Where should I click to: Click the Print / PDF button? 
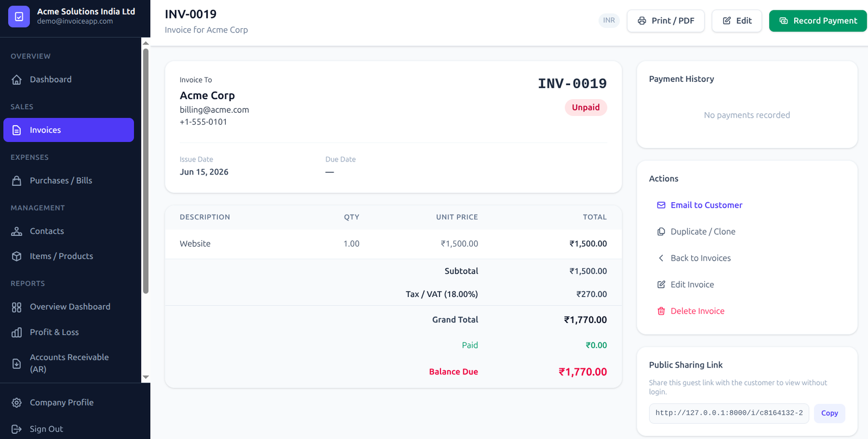pos(666,21)
